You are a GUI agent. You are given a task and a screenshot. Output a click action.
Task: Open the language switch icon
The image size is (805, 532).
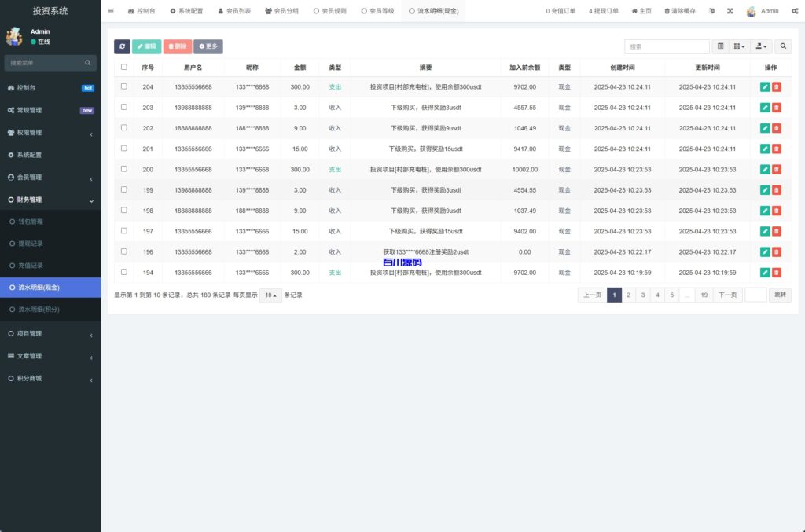(x=711, y=11)
